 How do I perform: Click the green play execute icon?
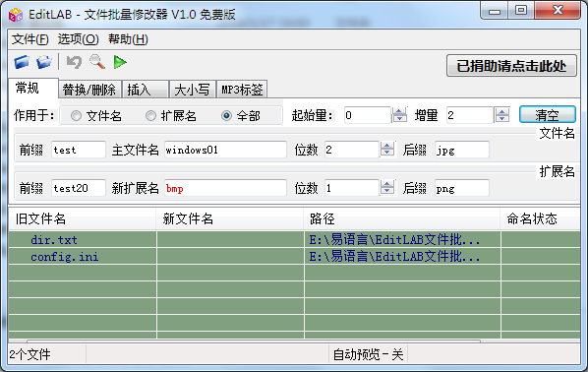click(x=120, y=62)
